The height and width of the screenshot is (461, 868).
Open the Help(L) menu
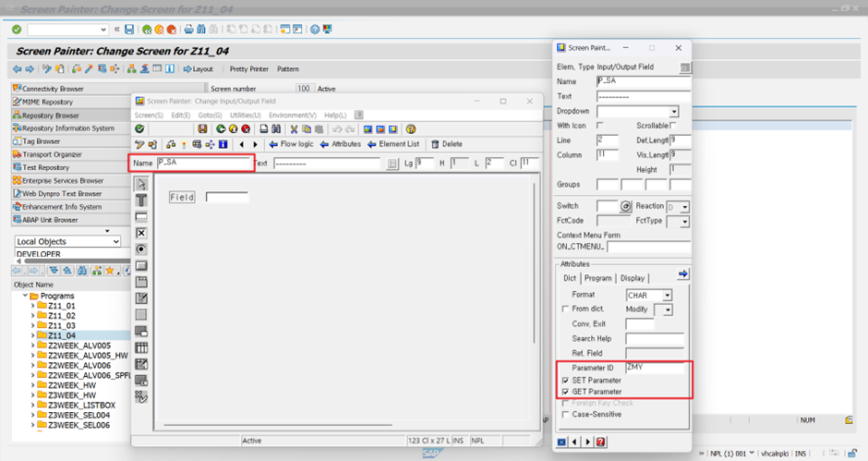[335, 115]
